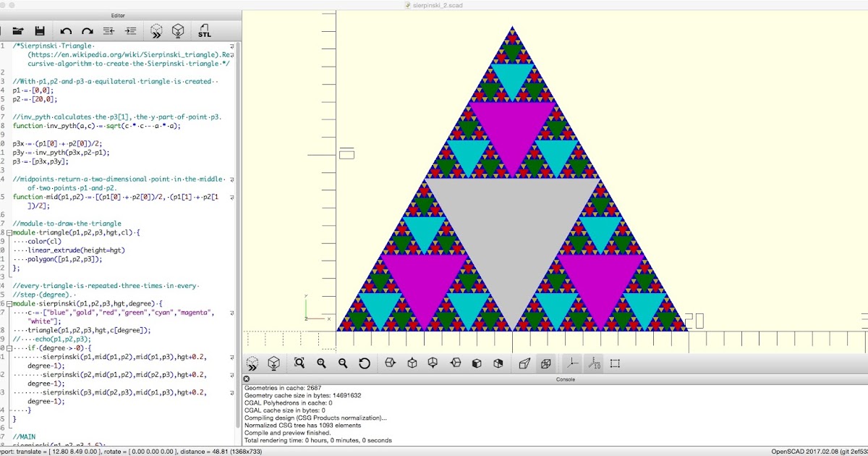Viewport: 868px width, 456px height.
Task: Redo the last code edit
Action: click(x=86, y=30)
